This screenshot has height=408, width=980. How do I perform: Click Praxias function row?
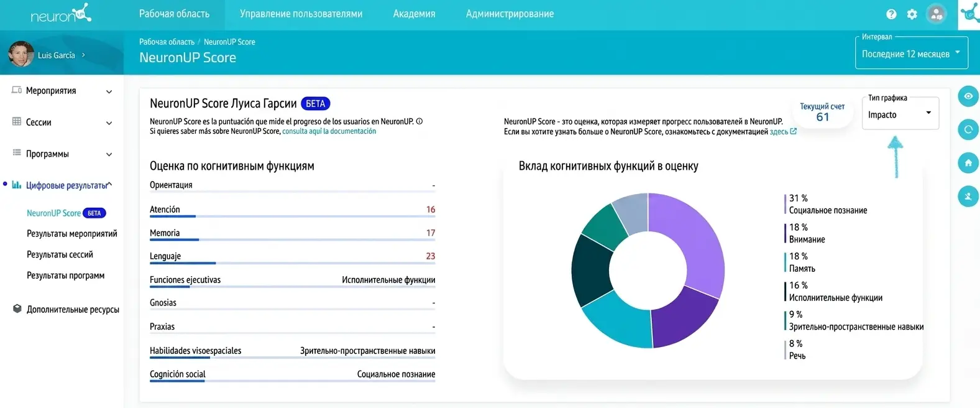(x=292, y=327)
